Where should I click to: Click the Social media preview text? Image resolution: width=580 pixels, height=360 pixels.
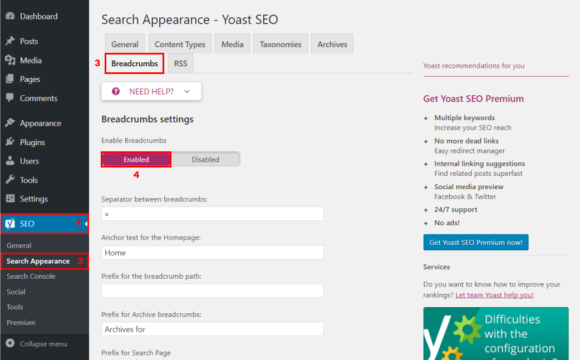469,186
